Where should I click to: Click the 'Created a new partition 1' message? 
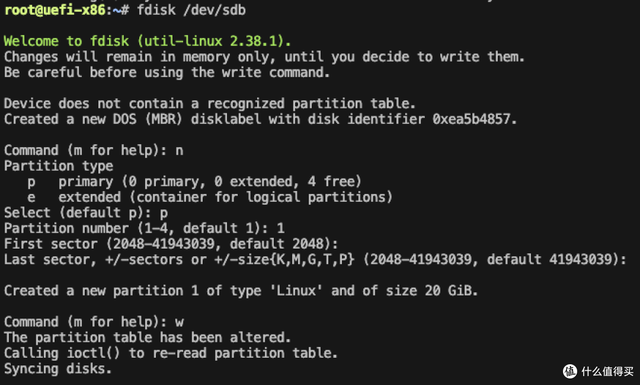click(x=241, y=291)
